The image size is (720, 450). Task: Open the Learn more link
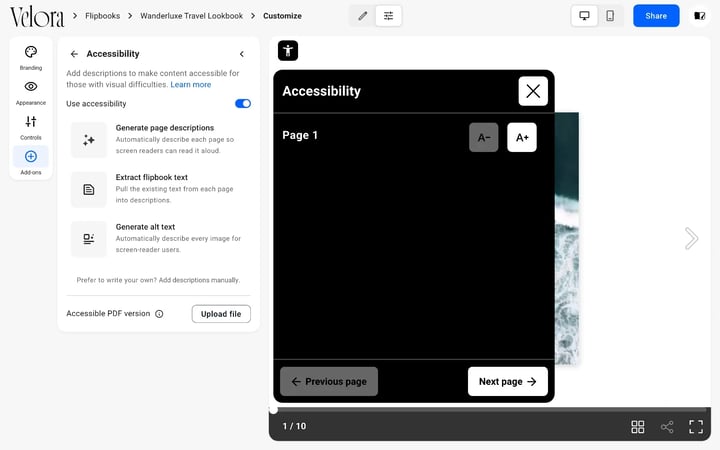[191, 84]
